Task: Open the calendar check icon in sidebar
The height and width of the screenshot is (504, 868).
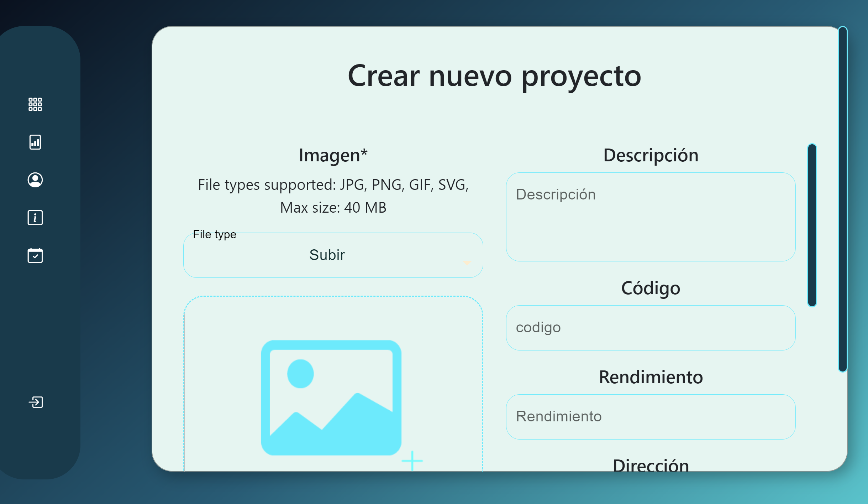Action: click(x=35, y=255)
